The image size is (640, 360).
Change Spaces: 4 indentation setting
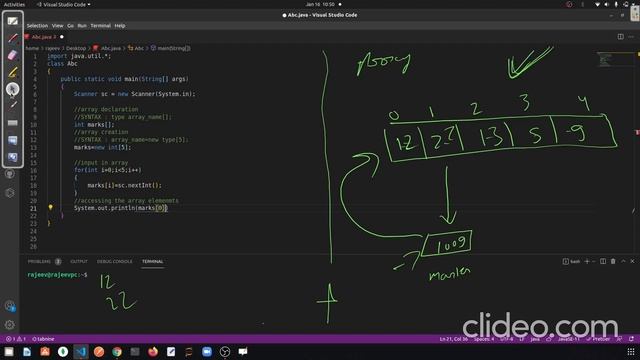[x=484, y=339]
